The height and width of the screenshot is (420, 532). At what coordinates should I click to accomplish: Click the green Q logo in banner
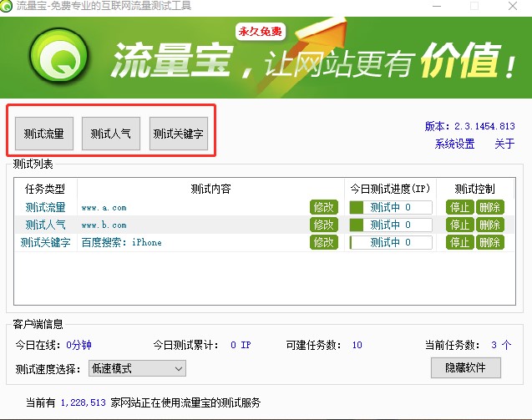coord(59,56)
